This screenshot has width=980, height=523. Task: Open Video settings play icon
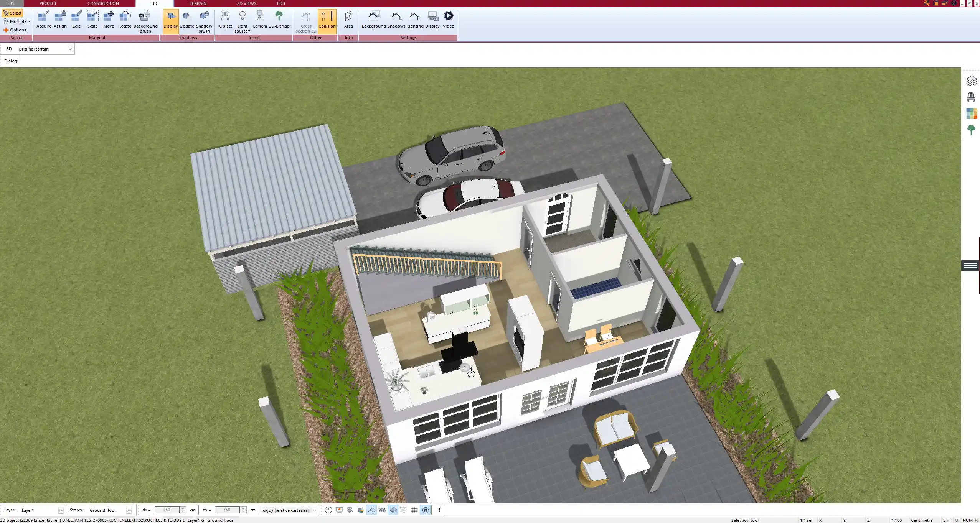coord(449,20)
